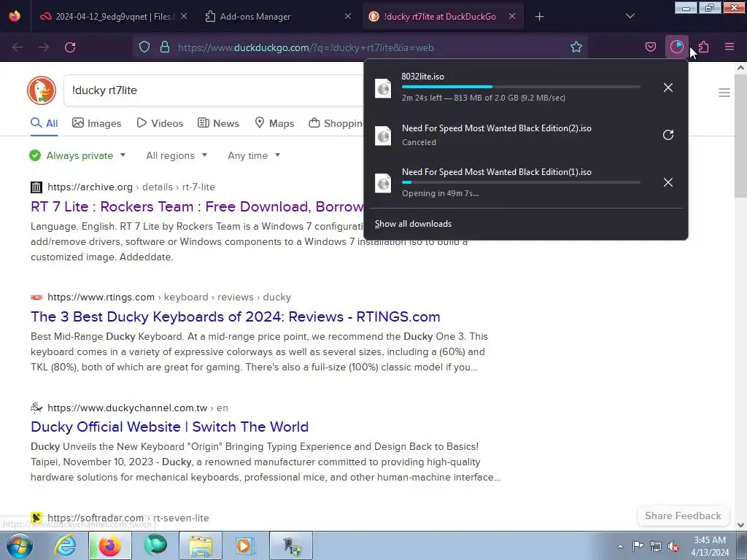Select the News search category
The height and width of the screenshot is (560, 747).
[x=219, y=123]
